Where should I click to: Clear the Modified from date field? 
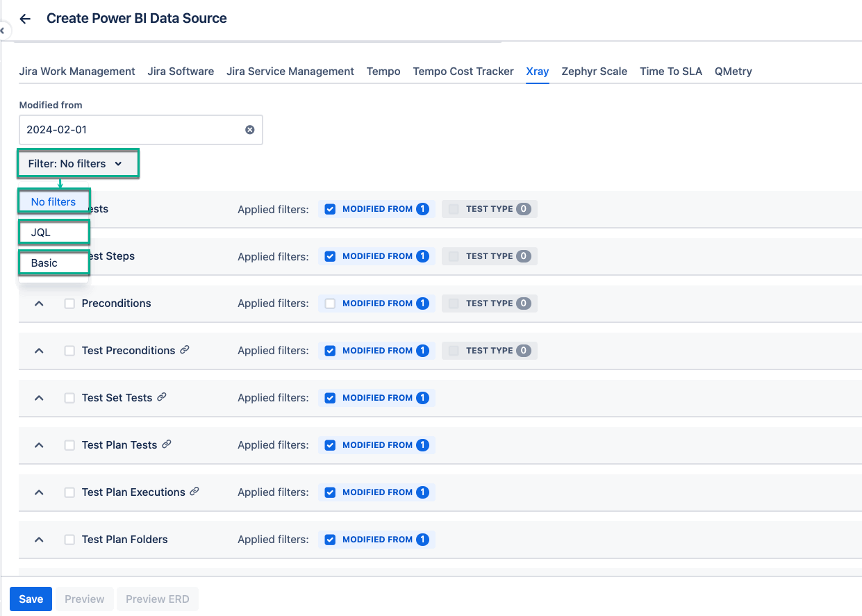(x=249, y=130)
